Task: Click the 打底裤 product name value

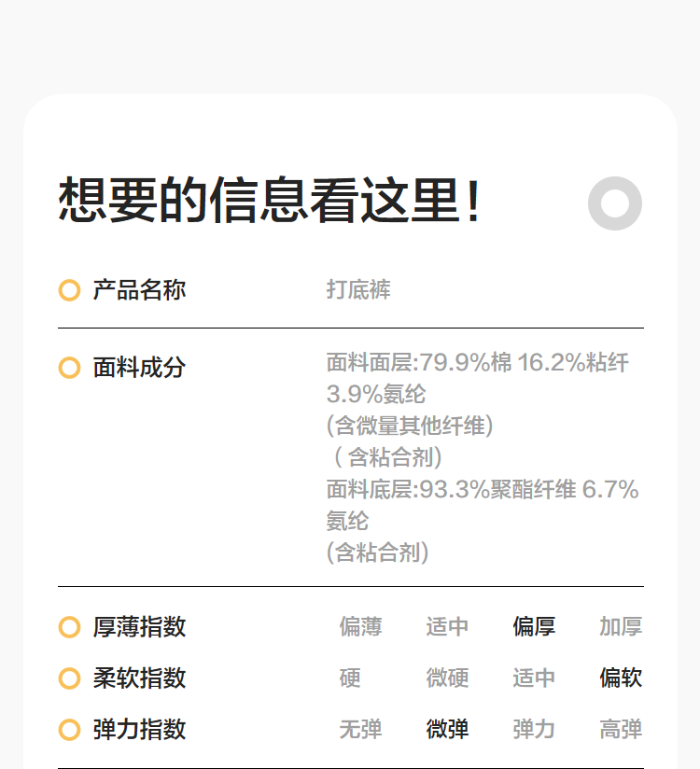Action: pyautogui.click(x=358, y=290)
